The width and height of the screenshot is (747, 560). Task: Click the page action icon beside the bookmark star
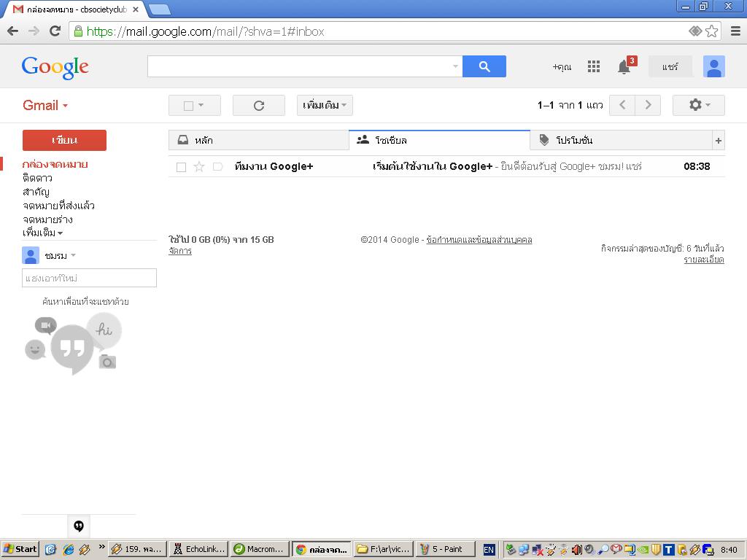695,31
